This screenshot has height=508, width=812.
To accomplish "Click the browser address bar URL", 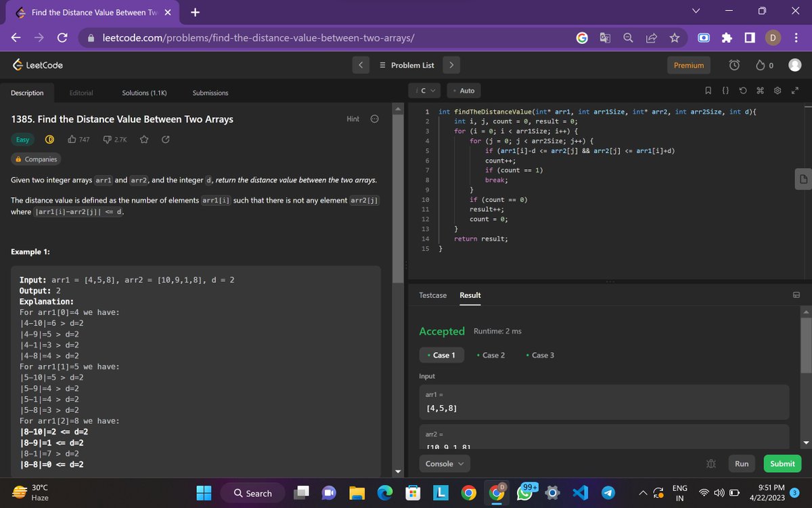I will click(258, 38).
